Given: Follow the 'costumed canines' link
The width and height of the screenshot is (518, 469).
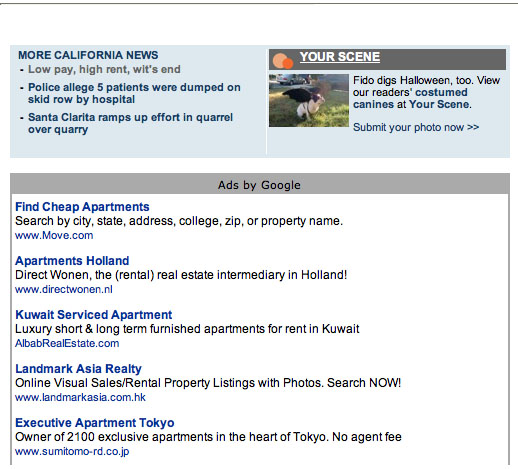Looking at the screenshot, I should [410, 98].
